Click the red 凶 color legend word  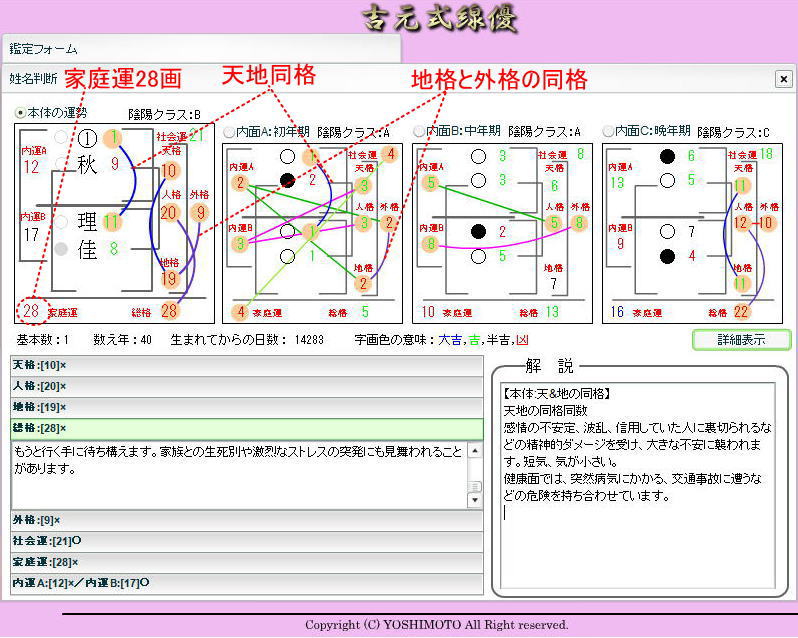click(523, 340)
